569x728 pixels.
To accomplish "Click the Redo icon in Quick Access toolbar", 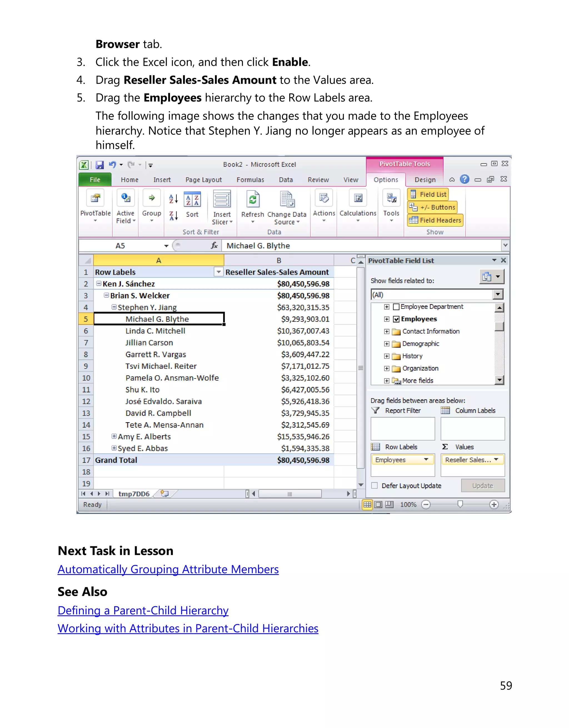I will pyautogui.click(x=131, y=165).
